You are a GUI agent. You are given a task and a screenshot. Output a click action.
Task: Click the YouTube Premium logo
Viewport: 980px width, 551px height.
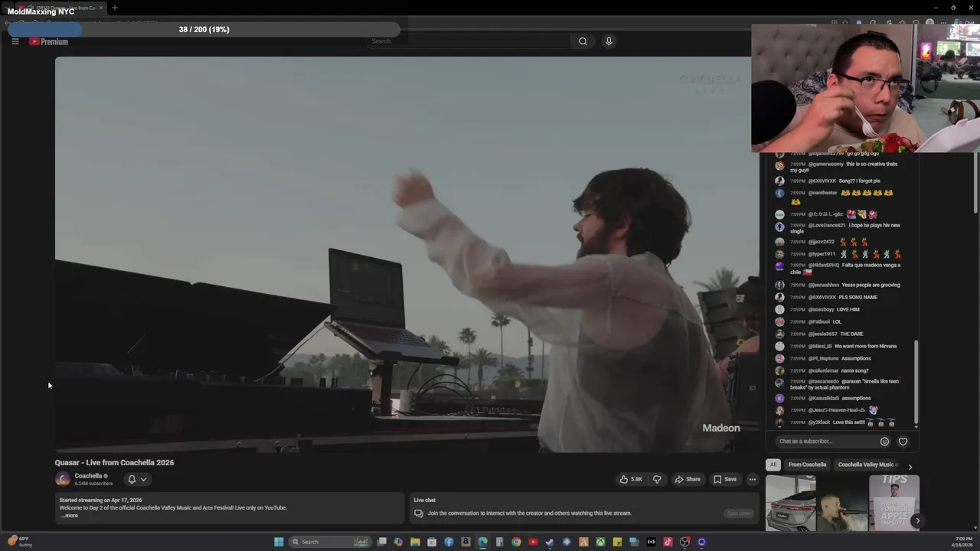tap(48, 41)
